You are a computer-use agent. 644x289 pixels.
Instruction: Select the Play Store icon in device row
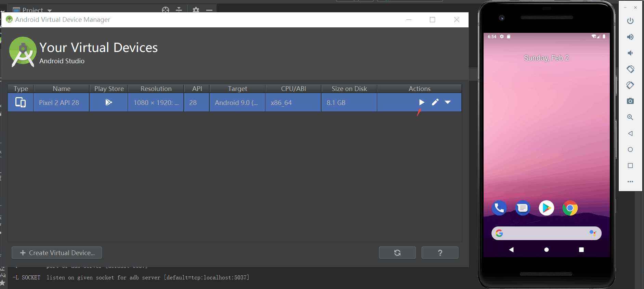(109, 102)
